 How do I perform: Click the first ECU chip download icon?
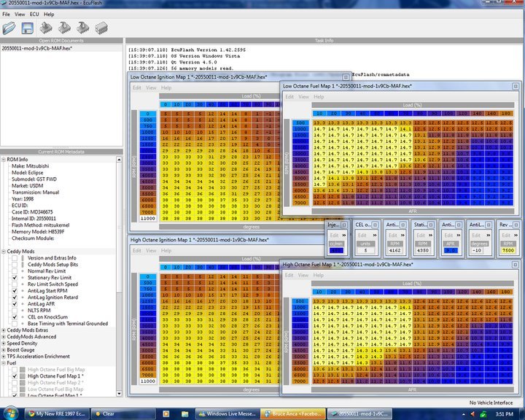pyautogui.click(x=47, y=28)
